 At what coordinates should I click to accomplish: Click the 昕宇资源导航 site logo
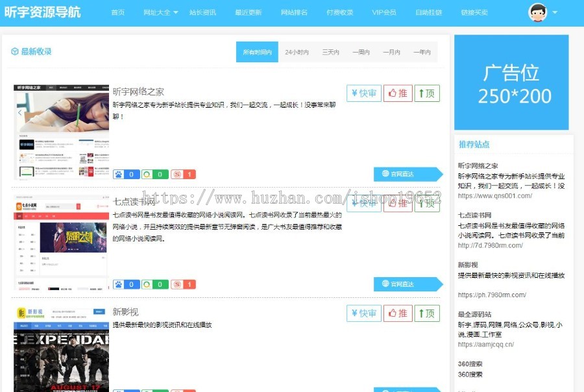coord(42,12)
